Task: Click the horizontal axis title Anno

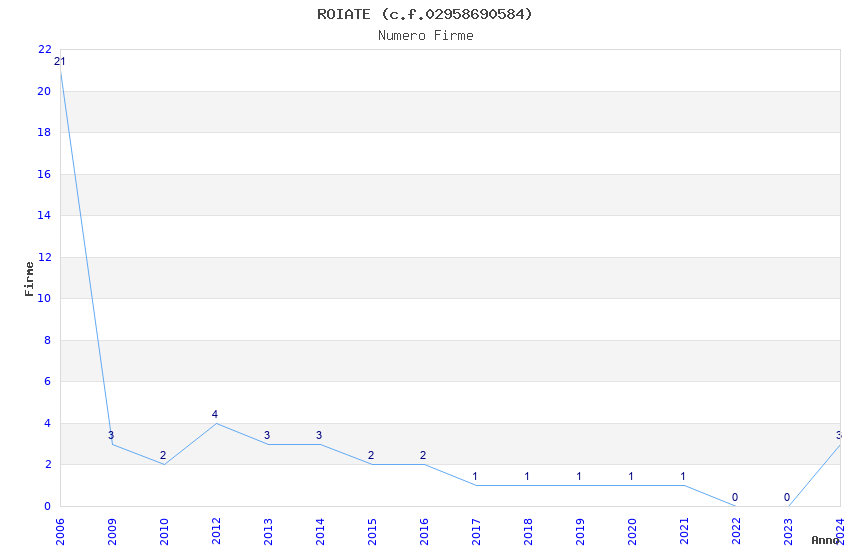Action: coord(825,540)
